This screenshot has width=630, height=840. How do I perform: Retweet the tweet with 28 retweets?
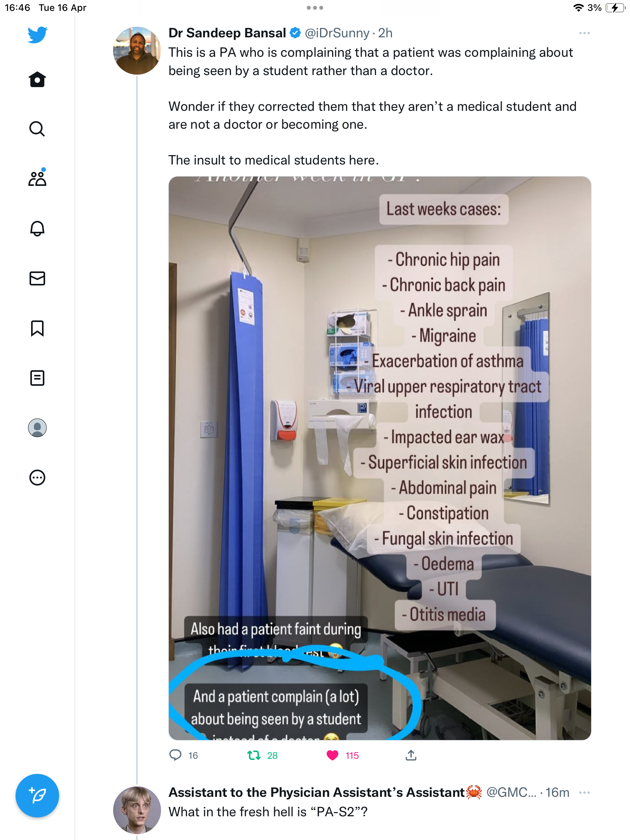pyautogui.click(x=254, y=755)
